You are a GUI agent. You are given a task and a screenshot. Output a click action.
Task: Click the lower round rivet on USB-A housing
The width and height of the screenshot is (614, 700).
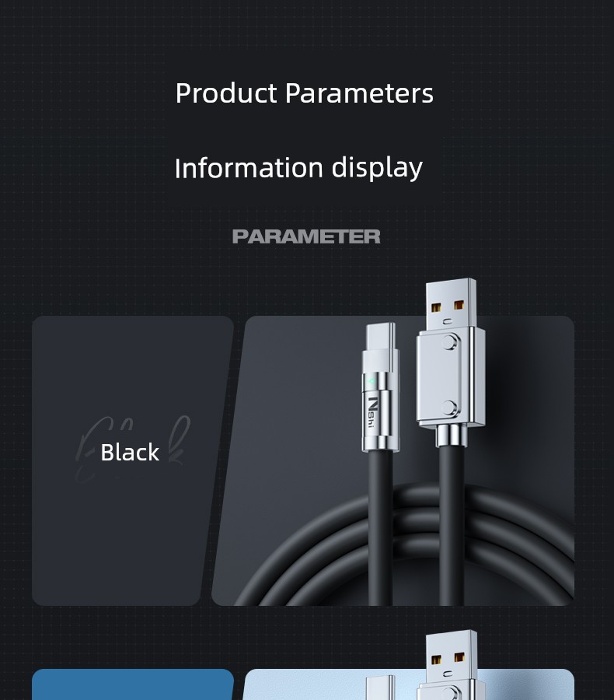[x=450, y=408]
